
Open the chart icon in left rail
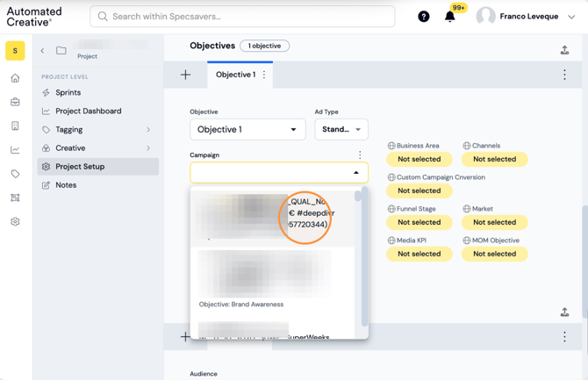pos(15,150)
